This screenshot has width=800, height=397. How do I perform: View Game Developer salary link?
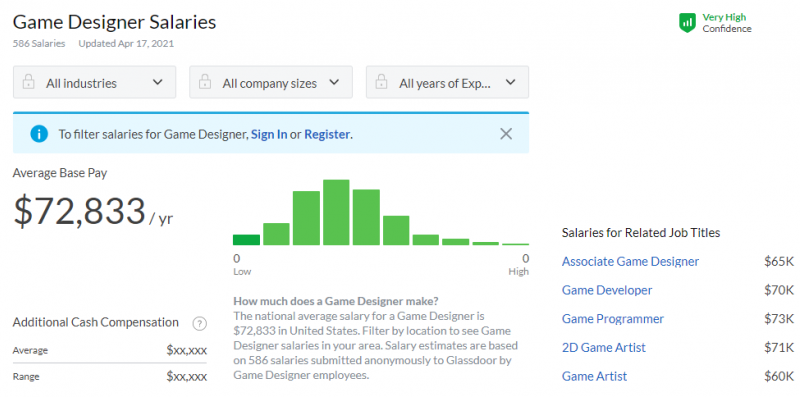pyautogui.click(x=607, y=290)
